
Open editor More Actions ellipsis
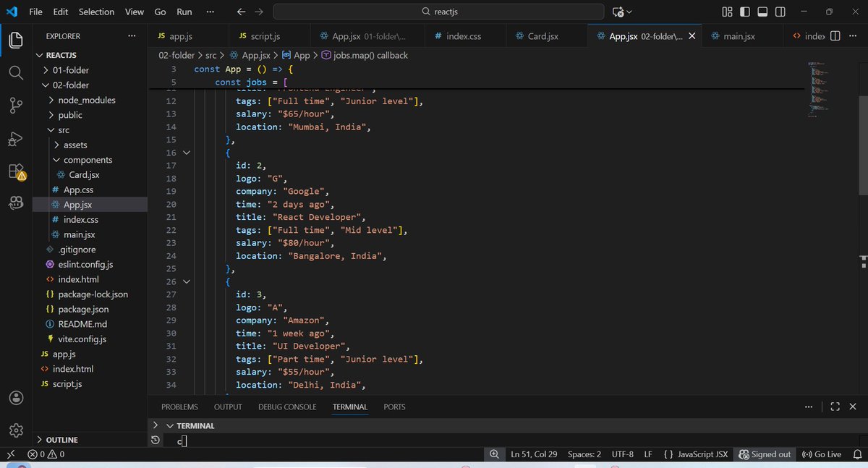[x=854, y=36]
